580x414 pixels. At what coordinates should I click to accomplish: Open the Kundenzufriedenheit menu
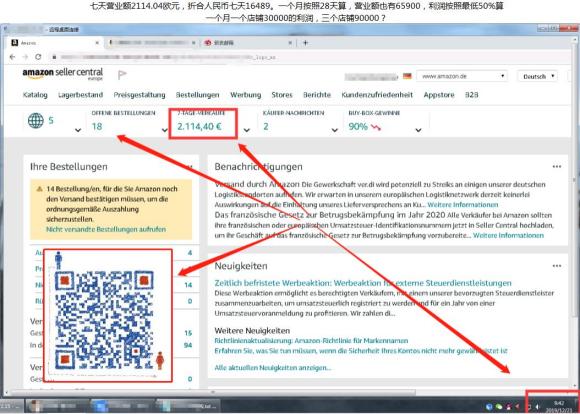[377, 95]
